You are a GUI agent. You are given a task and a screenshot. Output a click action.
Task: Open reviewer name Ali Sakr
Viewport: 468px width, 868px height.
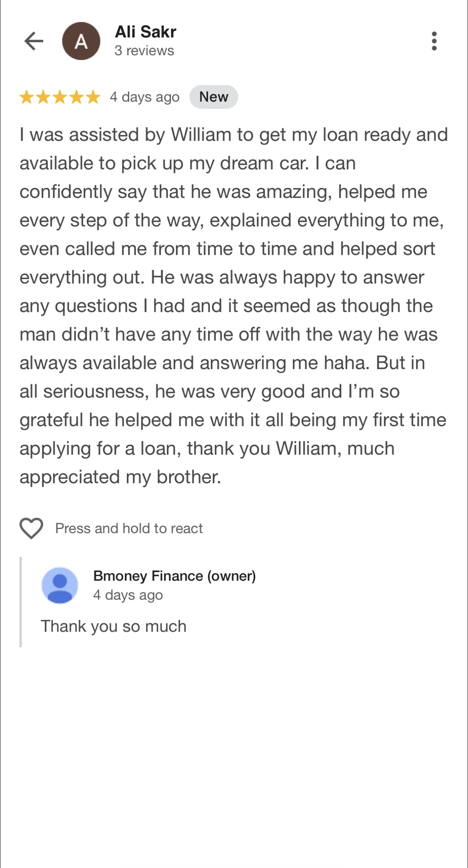pyautogui.click(x=146, y=32)
